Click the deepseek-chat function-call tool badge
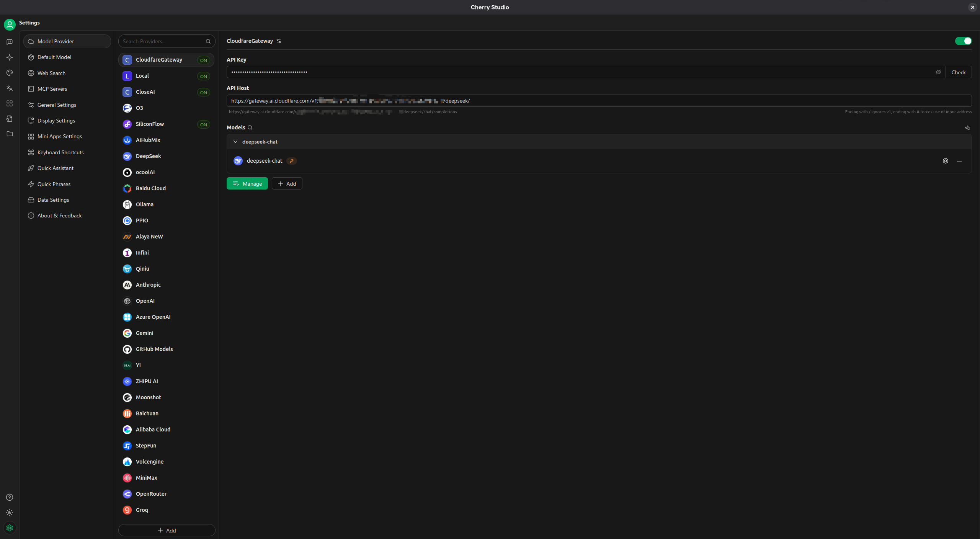Screen dimensions: 980x539 [292, 161]
